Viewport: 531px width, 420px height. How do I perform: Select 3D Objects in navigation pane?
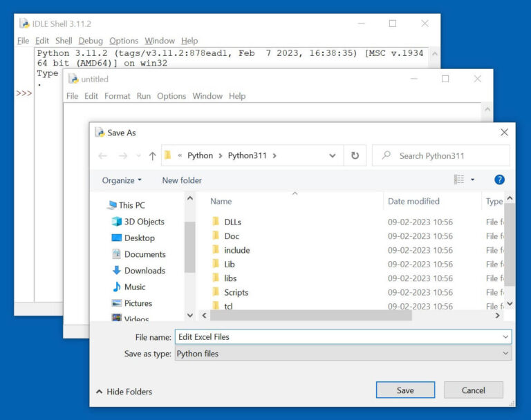click(x=144, y=222)
